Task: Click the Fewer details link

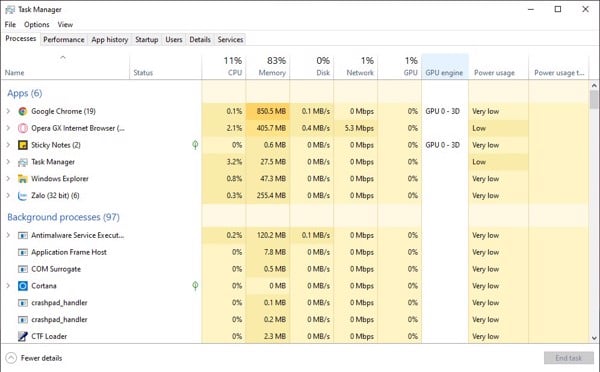Action: 41,358
